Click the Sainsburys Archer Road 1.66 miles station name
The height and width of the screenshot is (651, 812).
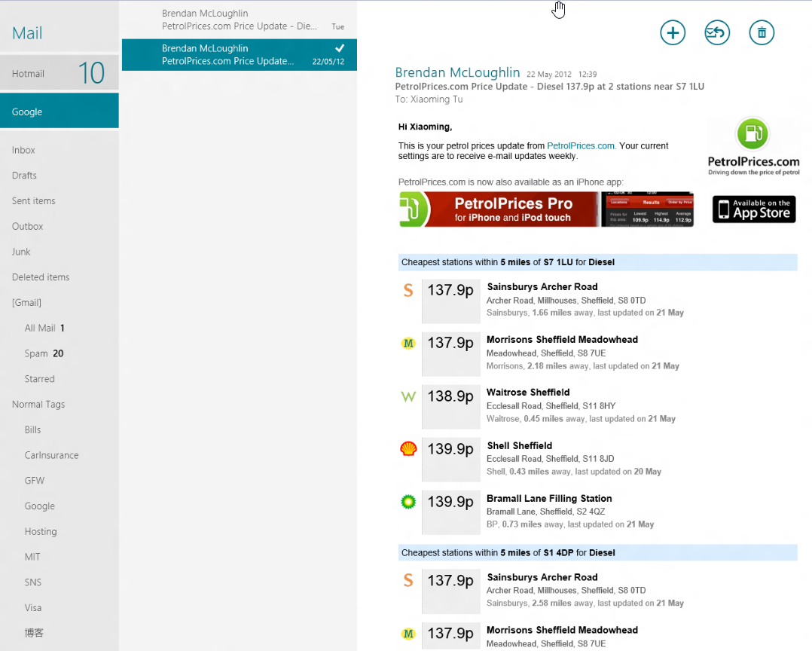(542, 286)
